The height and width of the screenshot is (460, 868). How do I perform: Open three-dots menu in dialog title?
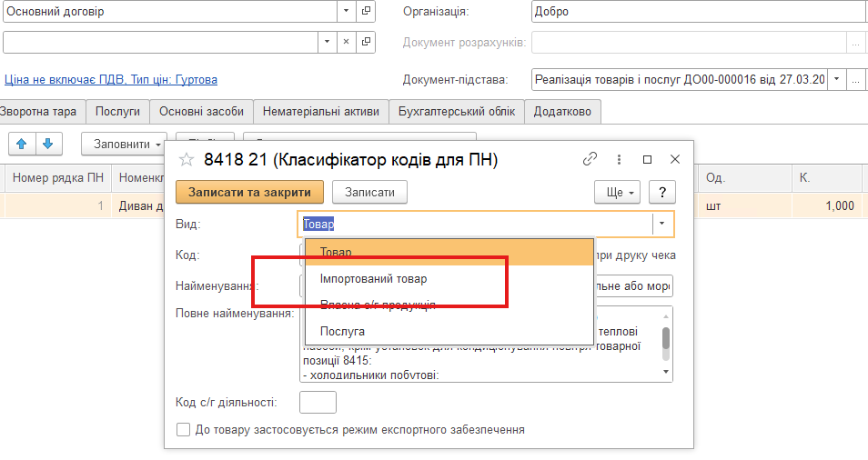pyautogui.click(x=619, y=159)
